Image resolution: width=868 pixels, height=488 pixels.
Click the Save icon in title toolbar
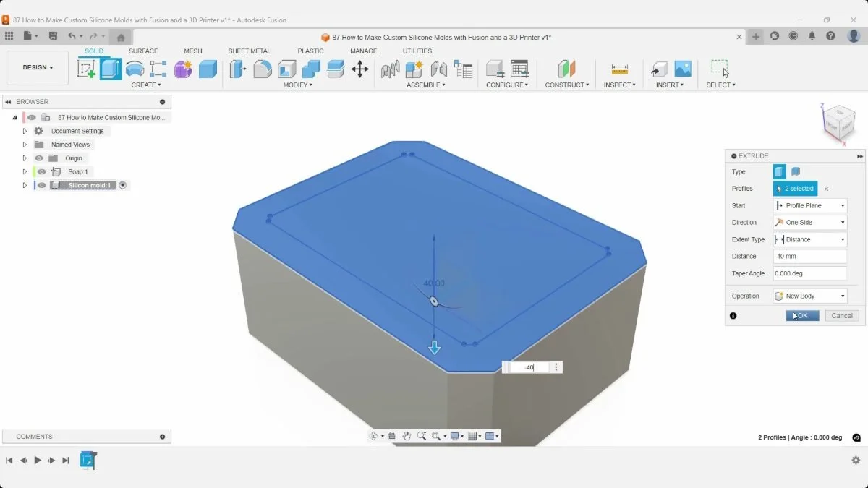click(x=53, y=36)
